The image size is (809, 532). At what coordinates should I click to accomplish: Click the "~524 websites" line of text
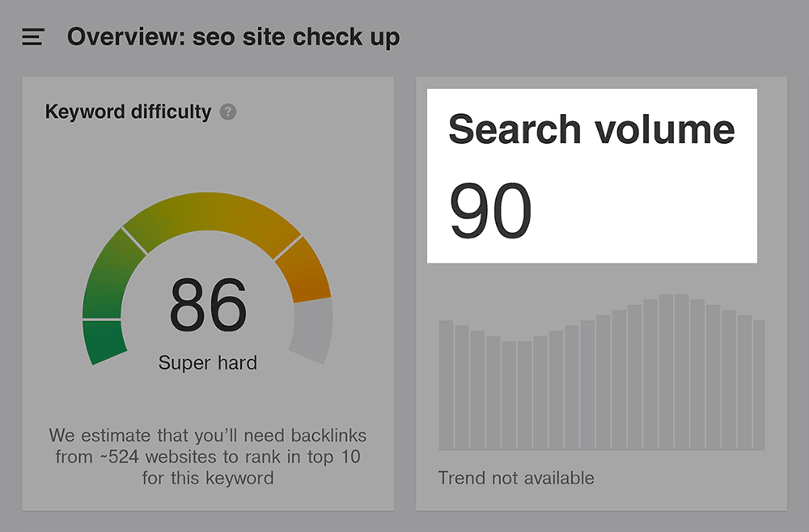coord(208,457)
